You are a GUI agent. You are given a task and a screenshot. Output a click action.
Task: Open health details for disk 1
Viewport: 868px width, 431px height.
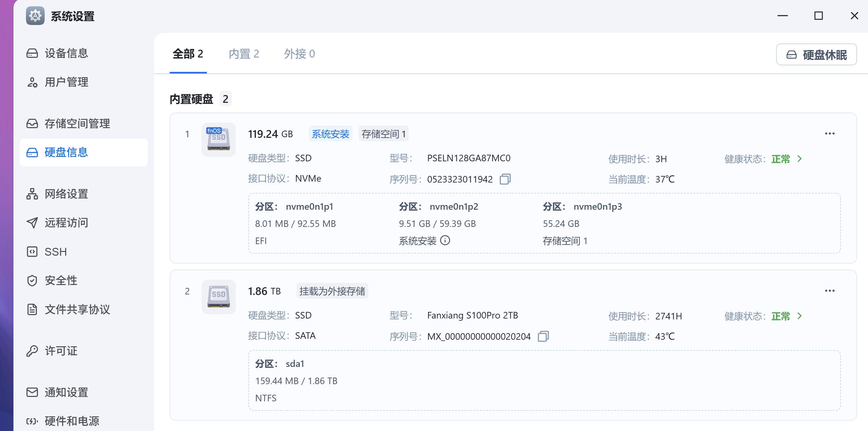coord(799,159)
